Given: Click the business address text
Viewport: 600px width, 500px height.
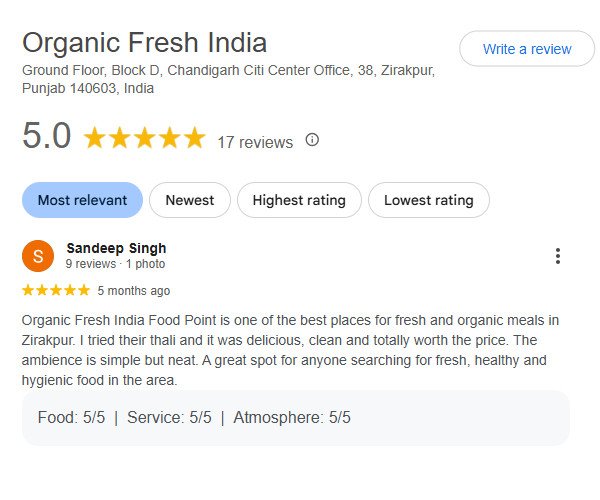Looking at the screenshot, I should (x=228, y=79).
